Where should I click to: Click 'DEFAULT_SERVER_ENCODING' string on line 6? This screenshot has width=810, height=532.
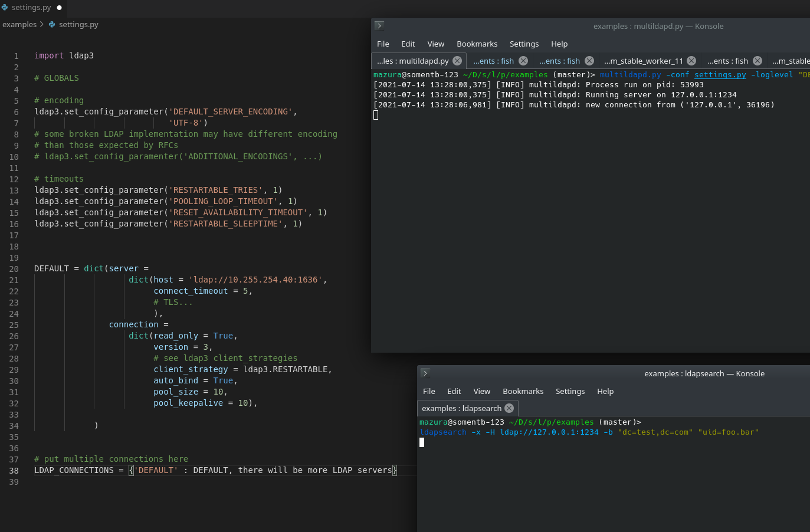231,111
